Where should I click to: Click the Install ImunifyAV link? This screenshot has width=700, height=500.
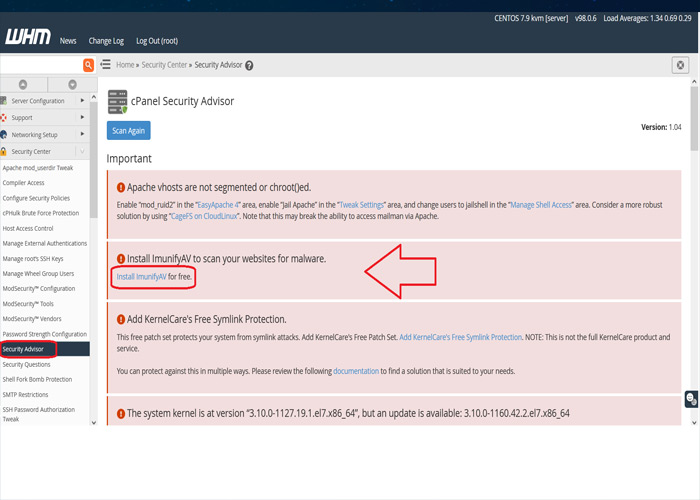[x=141, y=276]
